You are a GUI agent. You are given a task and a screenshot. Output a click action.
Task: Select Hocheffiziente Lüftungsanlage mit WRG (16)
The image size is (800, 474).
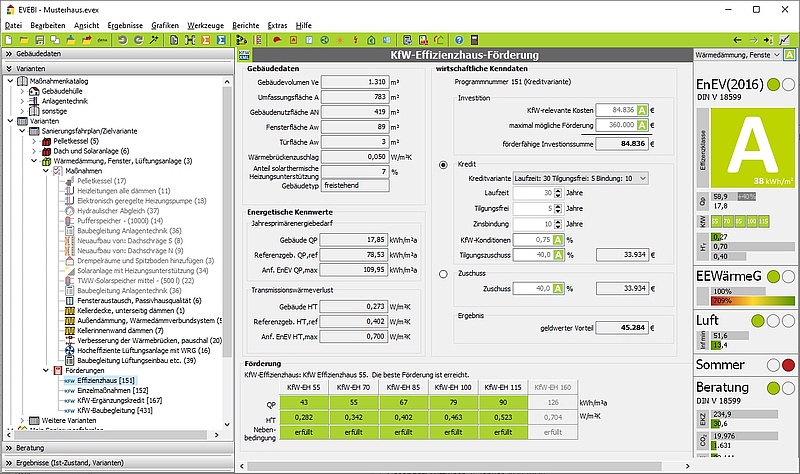[x=143, y=351]
